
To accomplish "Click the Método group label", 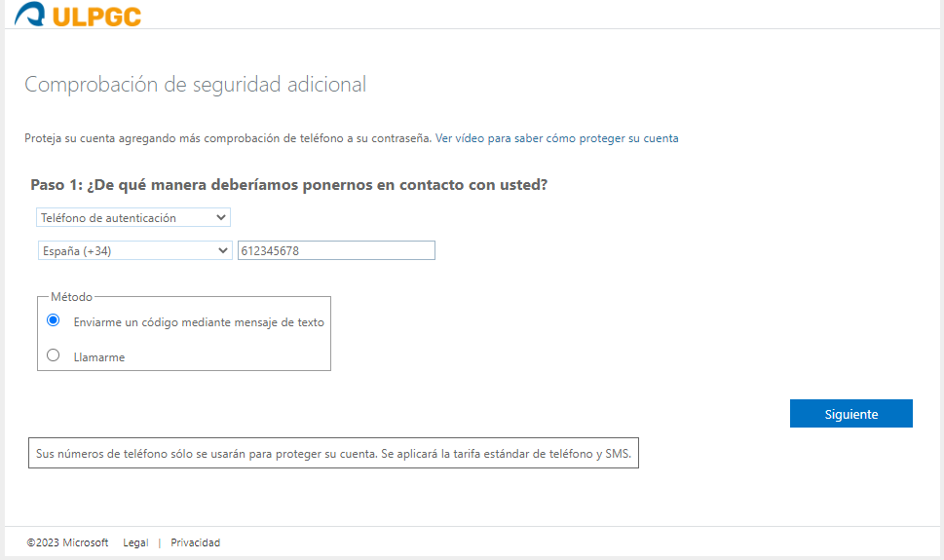I will click(x=72, y=297).
